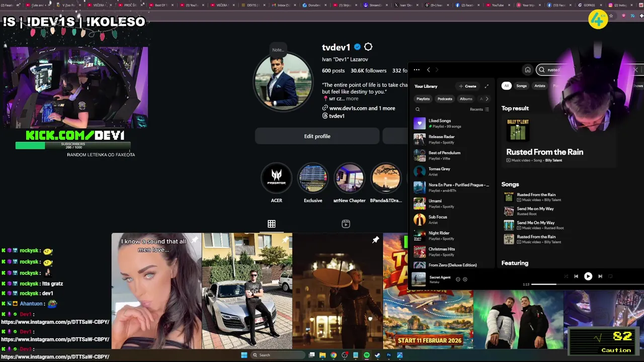Open Tomas Grey artist
The height and width of the screenshot is (362, 644).
[x=451, y=171]
